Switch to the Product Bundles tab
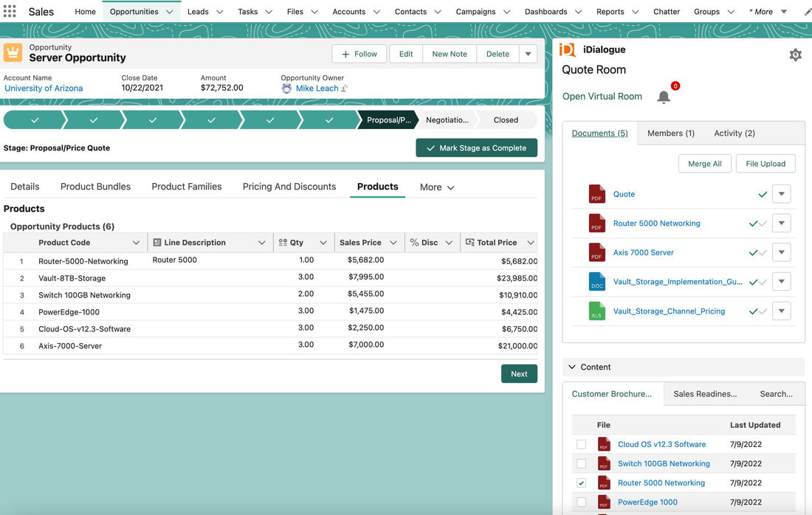Screen dimensions: 812x515 point(95,187)
